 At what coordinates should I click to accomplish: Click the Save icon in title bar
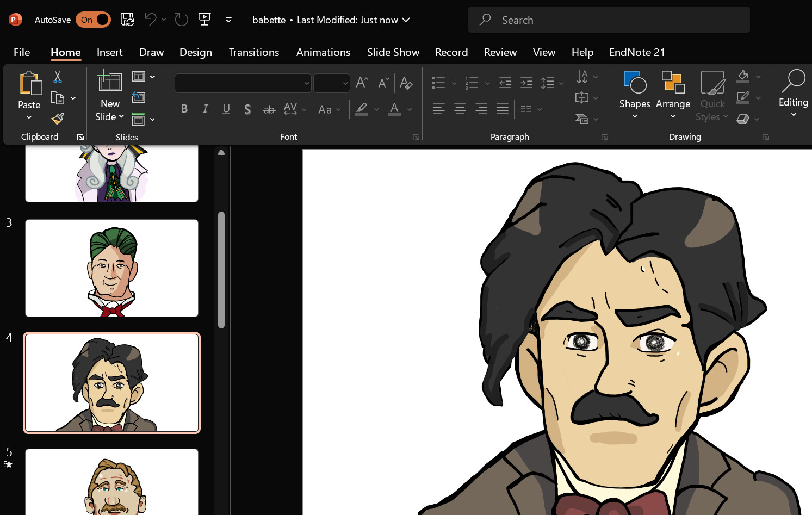pos(127,20)
